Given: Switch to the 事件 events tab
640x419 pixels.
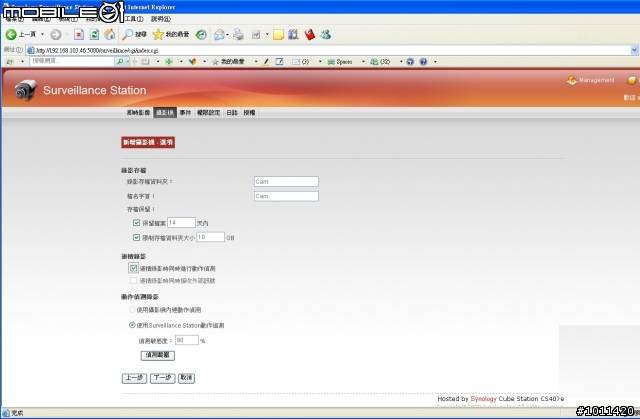Looking at the screenshot, I should point(185,113).
